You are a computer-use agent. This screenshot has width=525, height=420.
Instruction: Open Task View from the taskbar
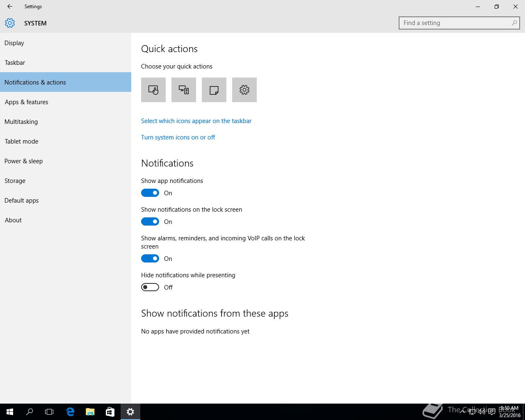click(49, 412)
